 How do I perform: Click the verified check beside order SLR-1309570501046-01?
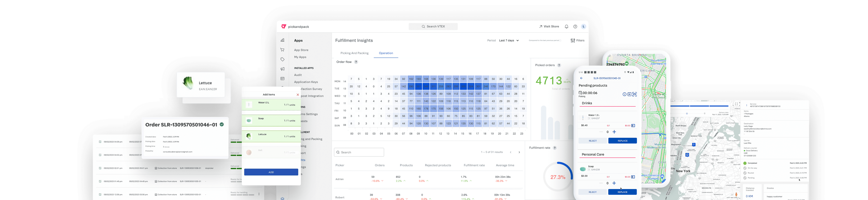tap(222, 125)
